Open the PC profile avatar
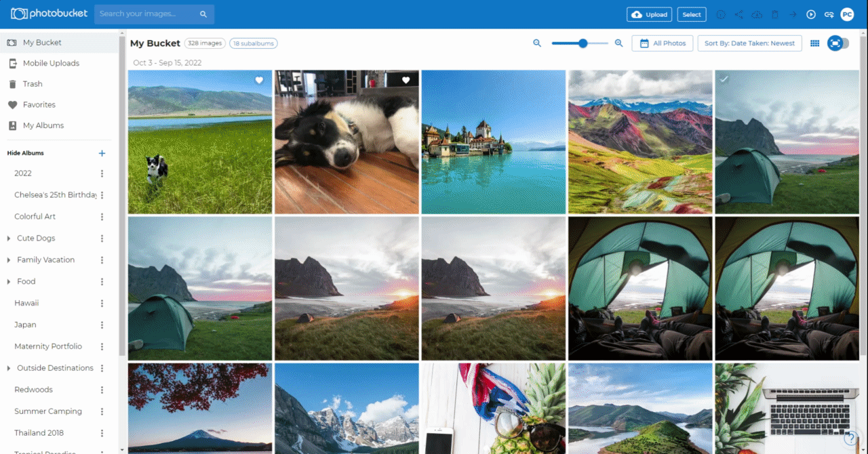The width and height of the screenshot is (868, 454). (847, 14)
